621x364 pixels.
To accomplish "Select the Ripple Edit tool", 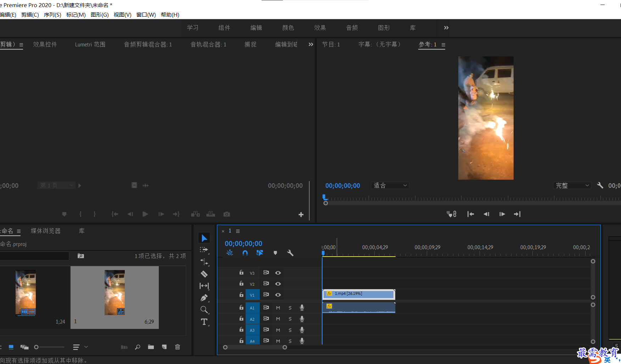I will (204, 262).
